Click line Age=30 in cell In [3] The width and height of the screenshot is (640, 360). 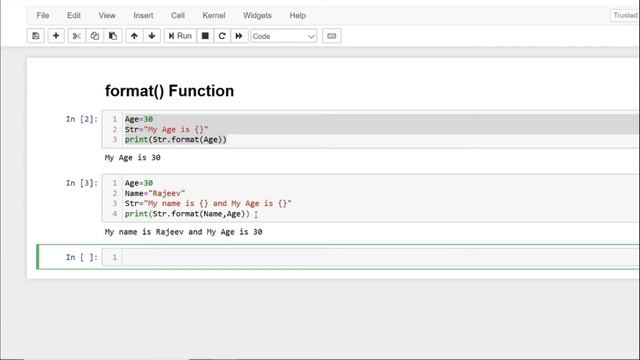(139, 183)
